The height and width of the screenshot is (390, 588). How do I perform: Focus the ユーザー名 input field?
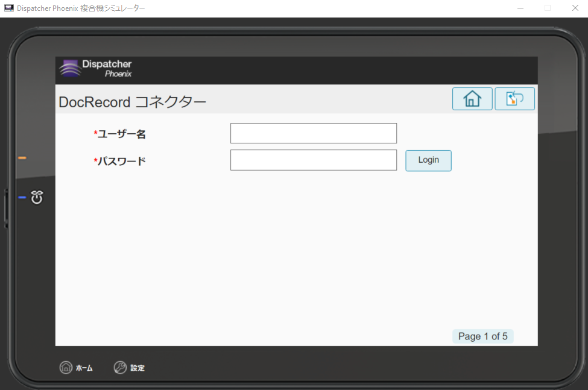314,133
